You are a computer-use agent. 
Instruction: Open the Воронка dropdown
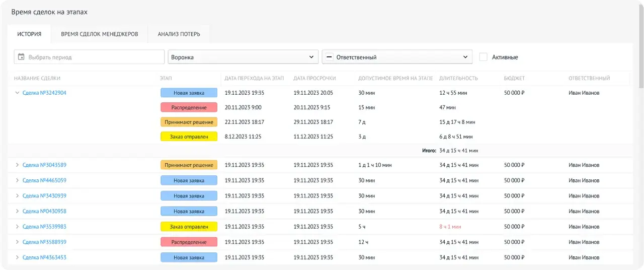pos(243,57)
